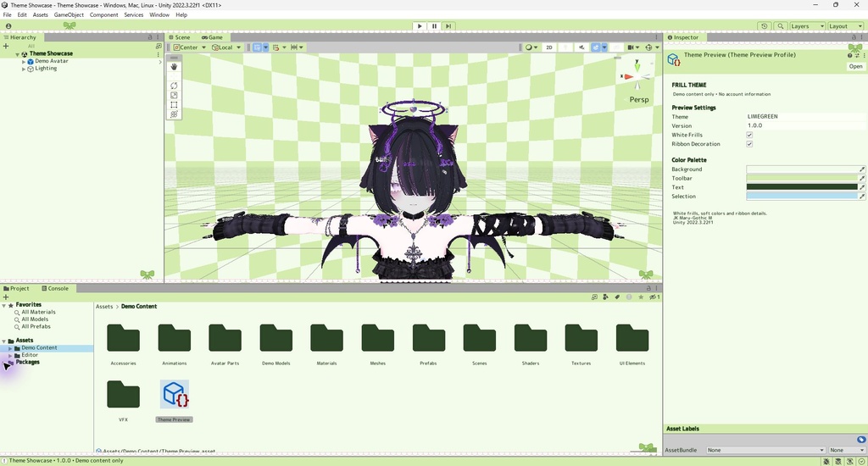Switch to the Game tab
Image resolution: width=868 pixels, height=466 pixels.
pos(213,37)
